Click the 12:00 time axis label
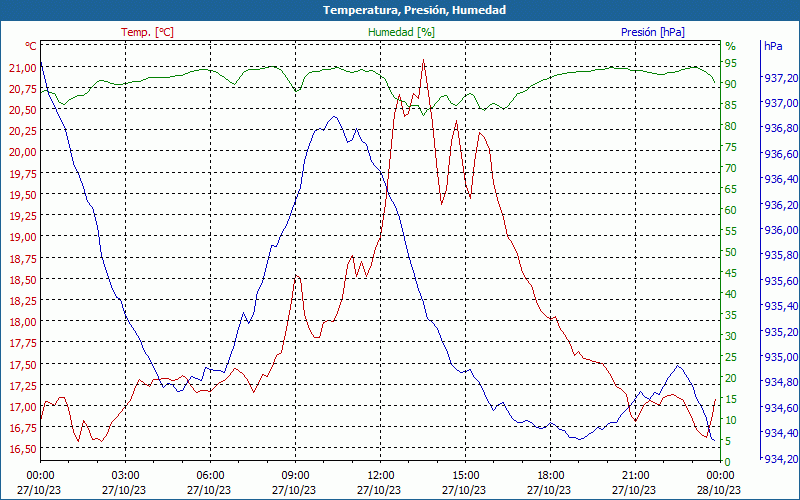 pyautogui.click(x=380, y=476)
